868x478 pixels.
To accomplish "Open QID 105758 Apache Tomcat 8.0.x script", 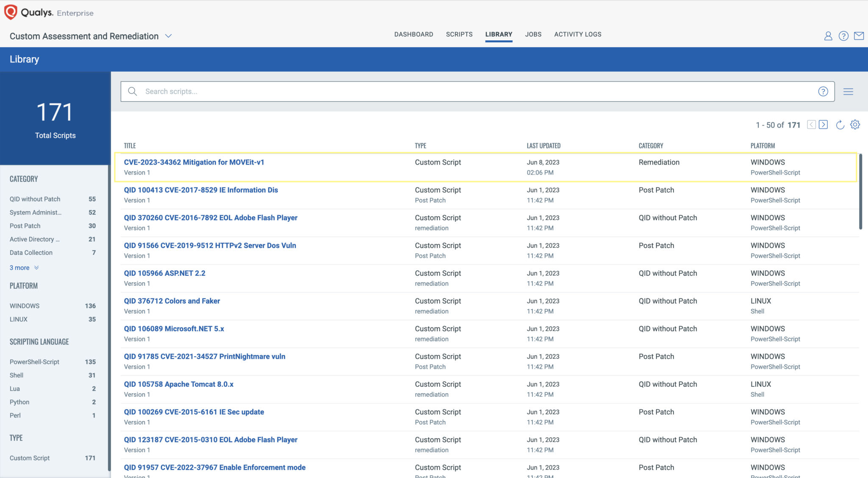I will tap(179, 384).
